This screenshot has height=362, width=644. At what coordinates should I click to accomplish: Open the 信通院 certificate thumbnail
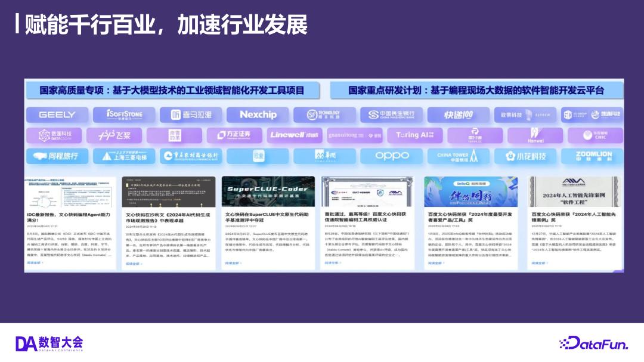tap(367, 192)
